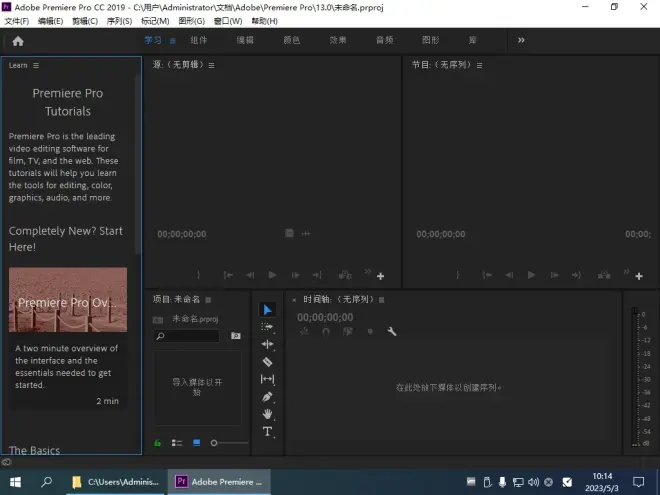
Task: Go to Out point in Source monitor
Action: point(317,275)
